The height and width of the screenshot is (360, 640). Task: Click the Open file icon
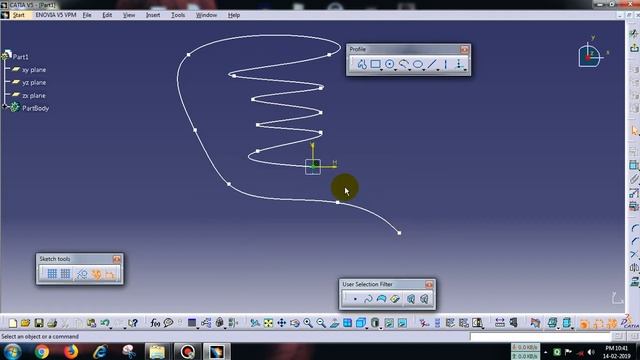(25, 323)
